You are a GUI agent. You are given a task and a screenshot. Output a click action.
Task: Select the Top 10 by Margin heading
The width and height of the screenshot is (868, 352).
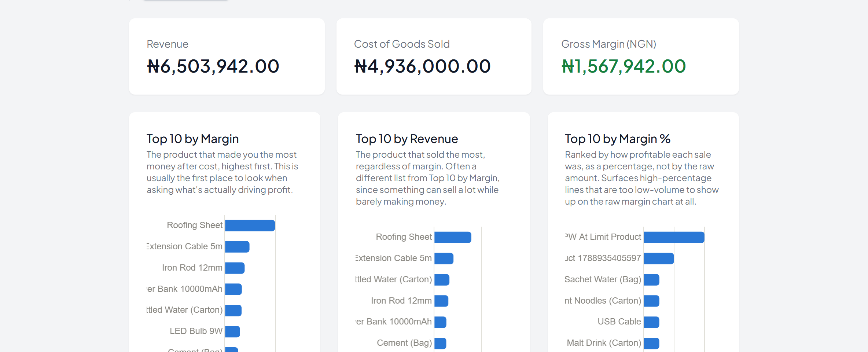(x=192, y=139)
